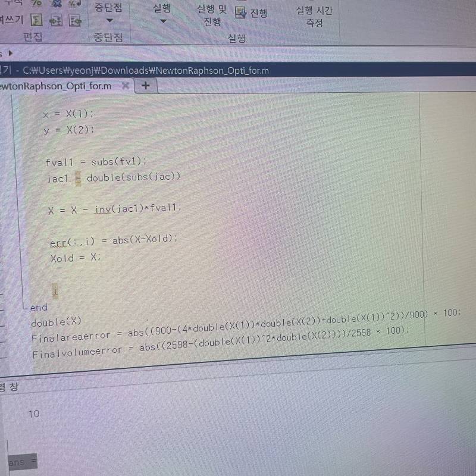Viewport: 476px width, 476px height.
Task: Click the underlined inv warning in the code
Action: click(104, 208)
